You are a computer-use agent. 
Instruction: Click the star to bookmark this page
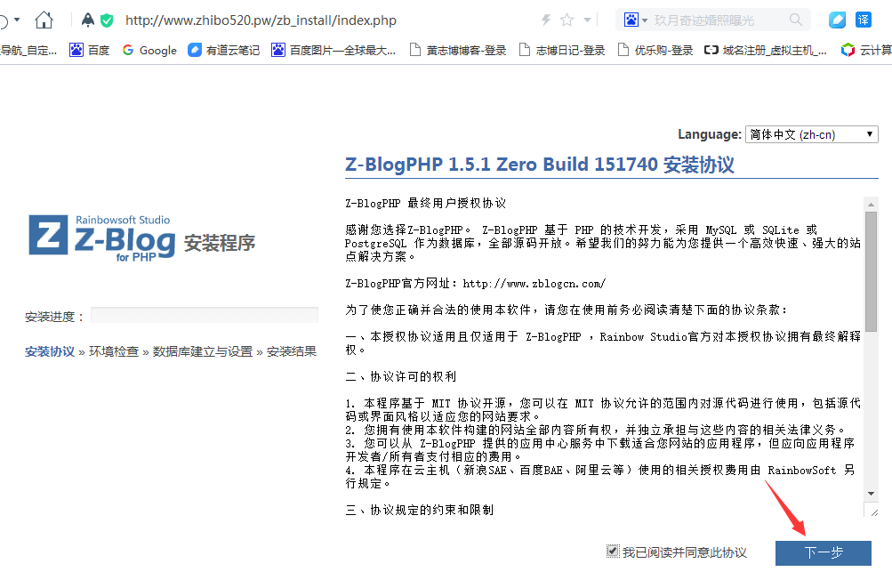click(x=566, y=20)
